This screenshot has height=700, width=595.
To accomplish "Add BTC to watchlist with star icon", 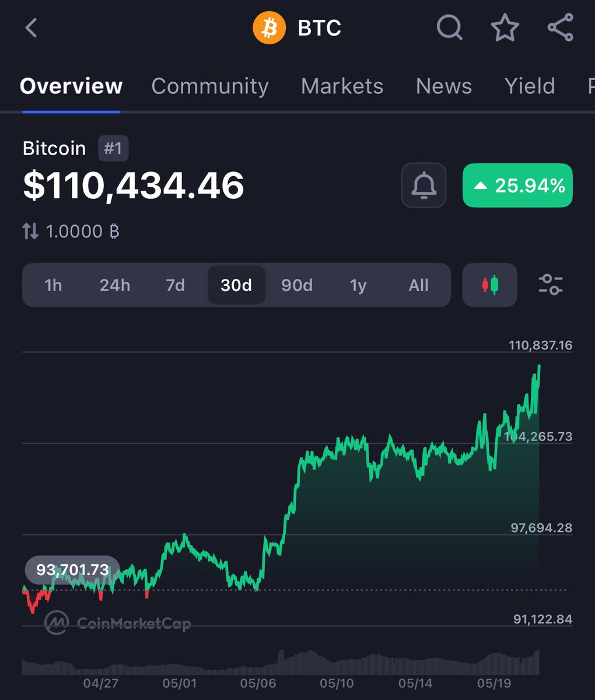I will pos(505,27).
